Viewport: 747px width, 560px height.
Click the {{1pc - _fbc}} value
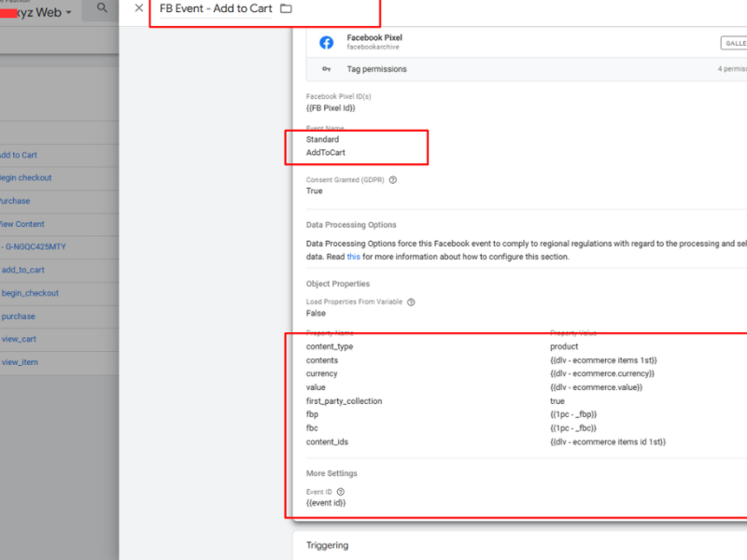click(x=573, y=428)
